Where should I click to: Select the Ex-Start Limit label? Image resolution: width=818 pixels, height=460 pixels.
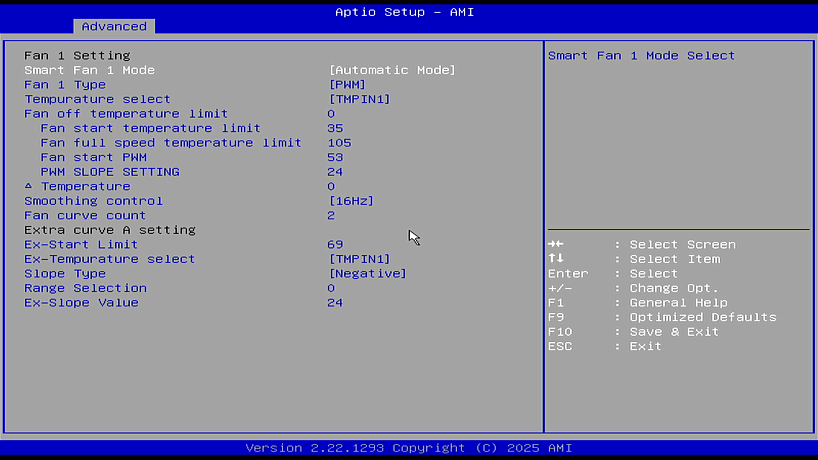81,245
